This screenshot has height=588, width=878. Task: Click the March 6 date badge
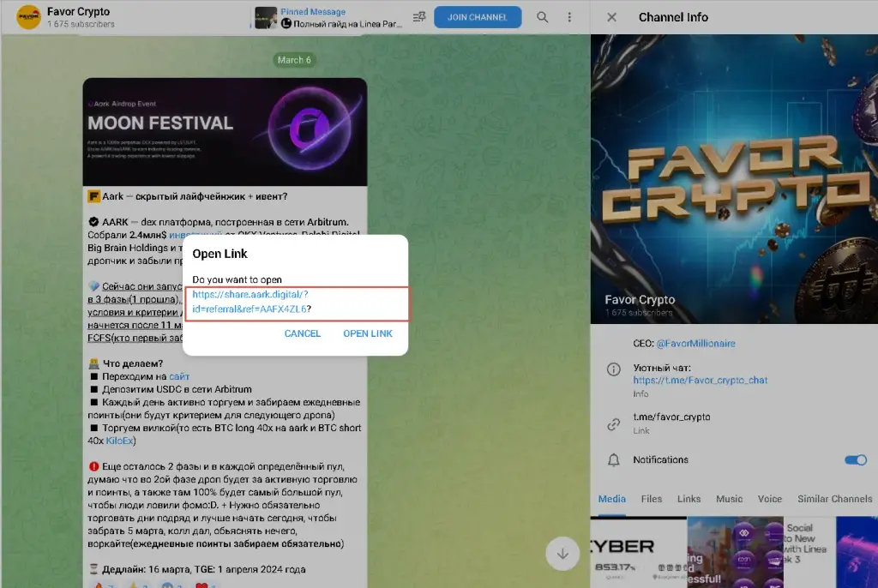pyautogui.click(x=294, y=60)
